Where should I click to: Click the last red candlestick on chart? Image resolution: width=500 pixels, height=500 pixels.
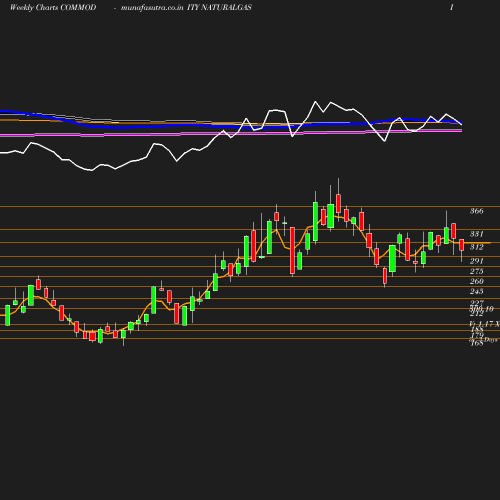[x=462, y=245]
